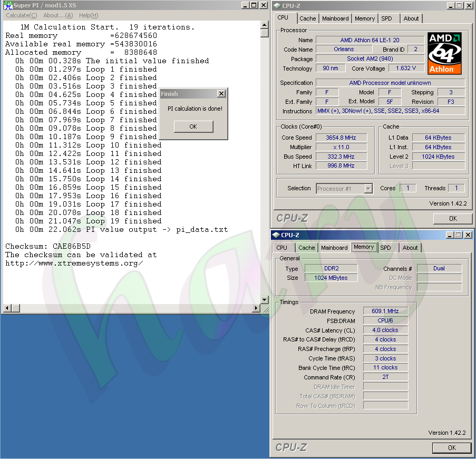Click the Package value Socket AM2 (940)

tap(370, 58)
